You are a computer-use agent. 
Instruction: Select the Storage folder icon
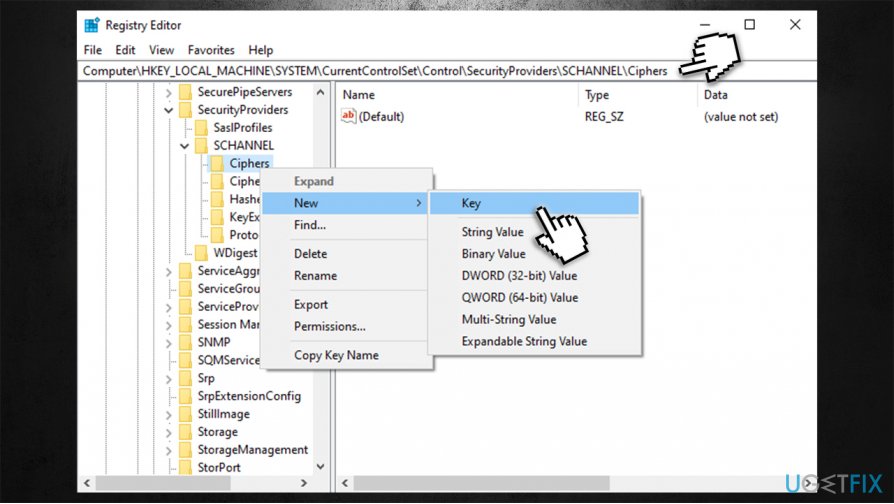pos(185,432)
